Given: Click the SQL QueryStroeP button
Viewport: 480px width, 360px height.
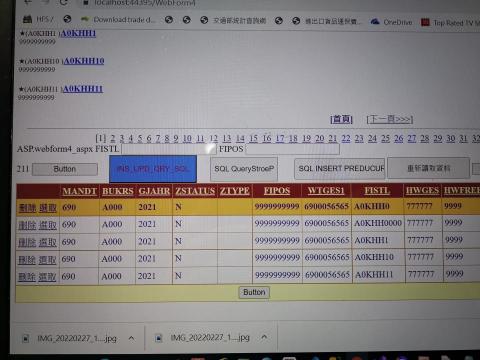Looking at the screenshot, I should coord(244,169).
